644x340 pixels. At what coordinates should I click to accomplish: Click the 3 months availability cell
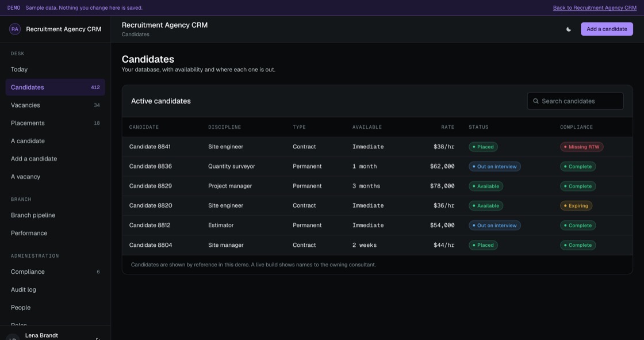(x=366, y=186)
